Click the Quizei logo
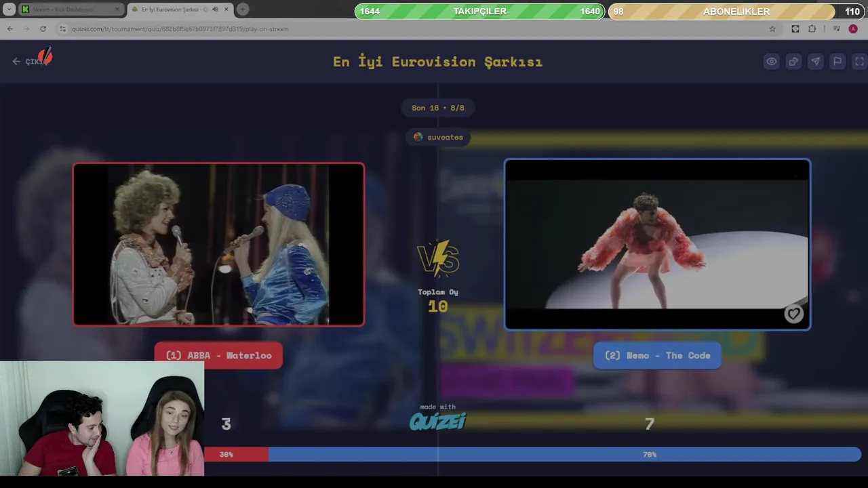The width and height of the screenshot is (868, 488). 438,422
